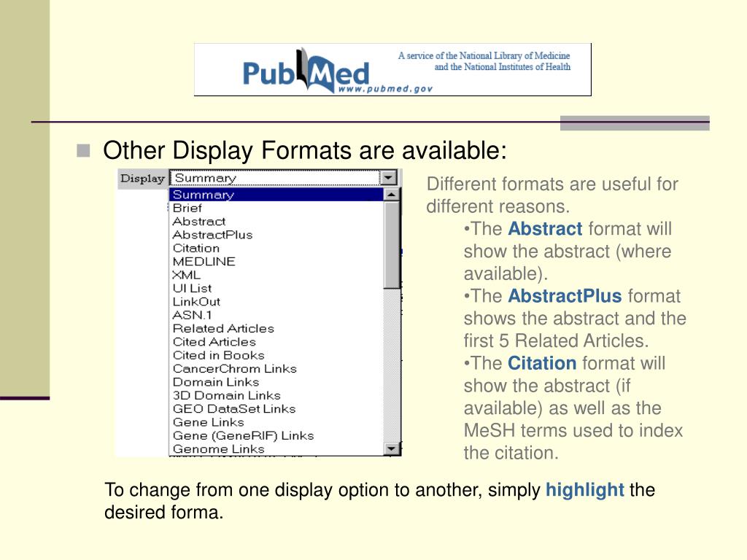This screenshot has width=747, height=560.
Task: Select Cited in Books option
Action: [276, 355]
